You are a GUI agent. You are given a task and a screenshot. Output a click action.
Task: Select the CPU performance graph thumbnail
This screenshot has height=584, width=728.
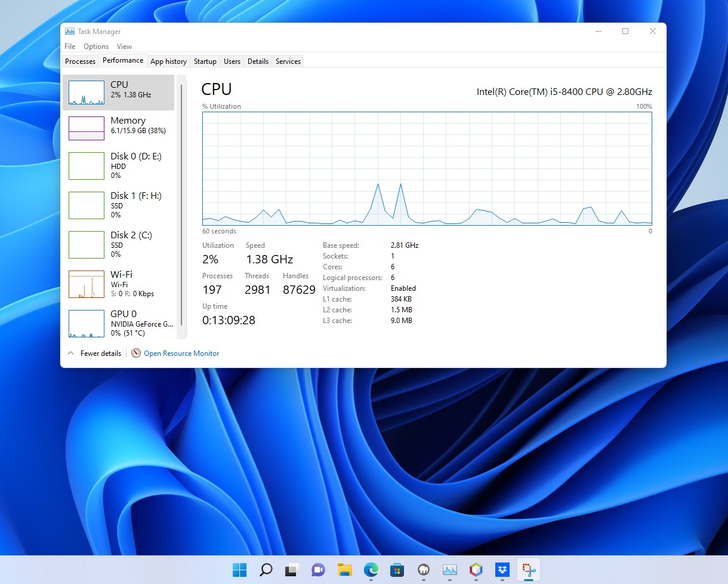click(x=87, y=93)
